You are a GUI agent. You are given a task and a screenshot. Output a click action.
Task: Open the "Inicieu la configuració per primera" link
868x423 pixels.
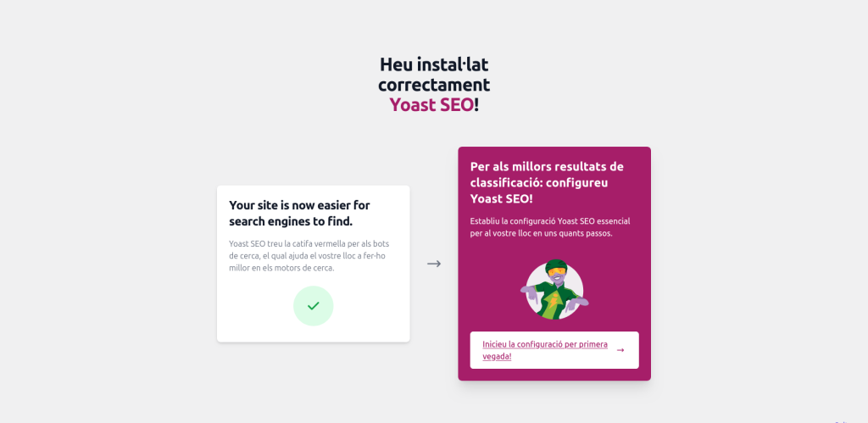[544, 344]
